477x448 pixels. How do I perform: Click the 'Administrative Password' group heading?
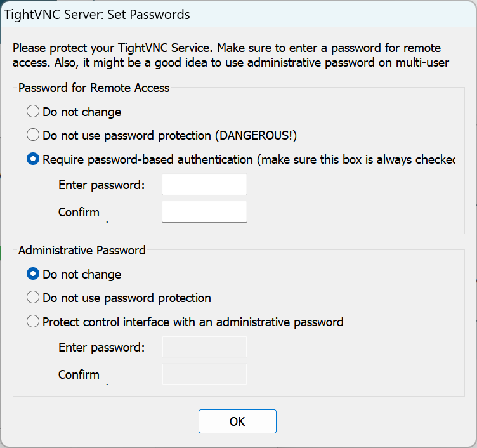click(x=82, y=250)
